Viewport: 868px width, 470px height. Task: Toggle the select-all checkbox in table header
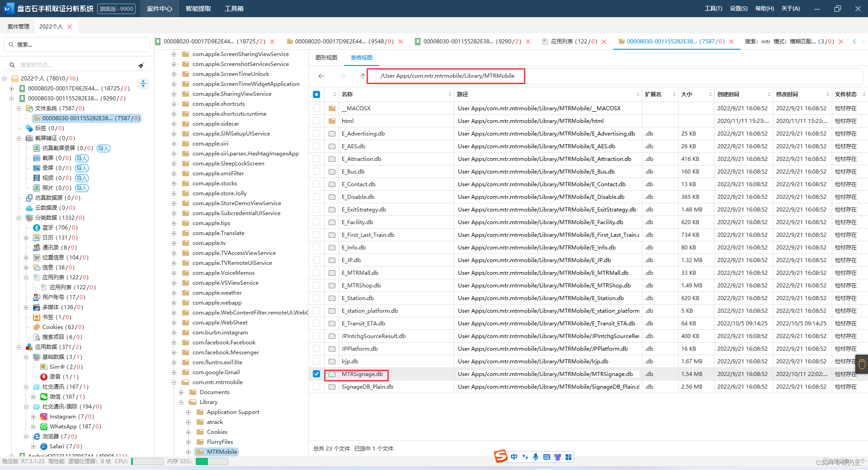[x=316, y=94]
